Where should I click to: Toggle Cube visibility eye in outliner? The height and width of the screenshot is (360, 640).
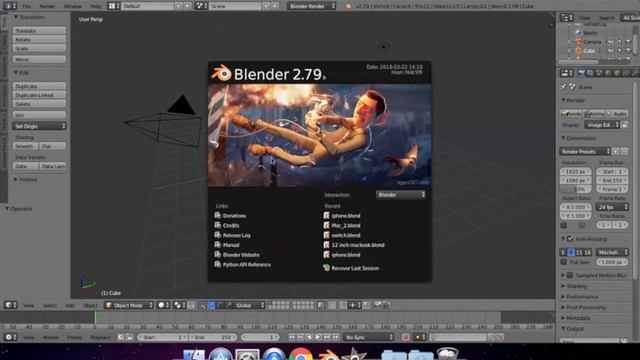610,51
